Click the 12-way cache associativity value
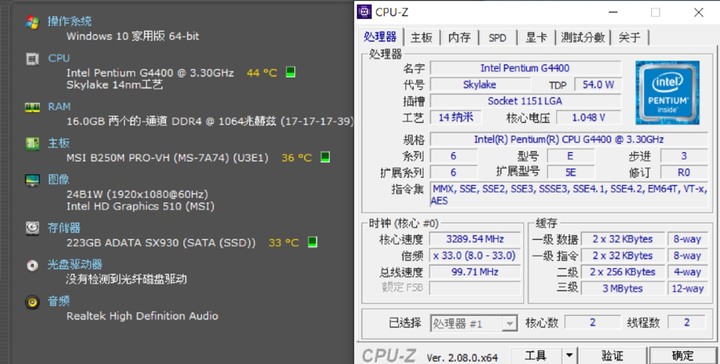 687,288
